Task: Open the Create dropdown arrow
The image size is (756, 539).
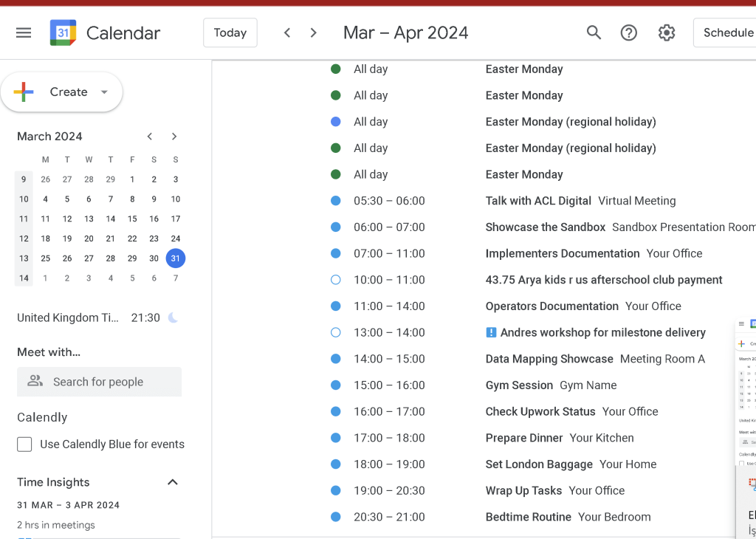Action: 104,92
